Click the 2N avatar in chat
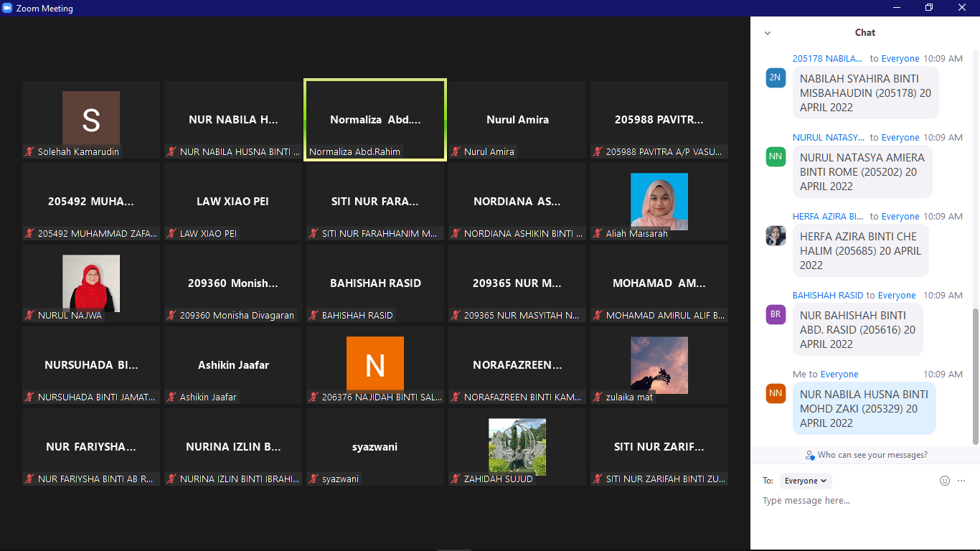 tap(776, 77)
